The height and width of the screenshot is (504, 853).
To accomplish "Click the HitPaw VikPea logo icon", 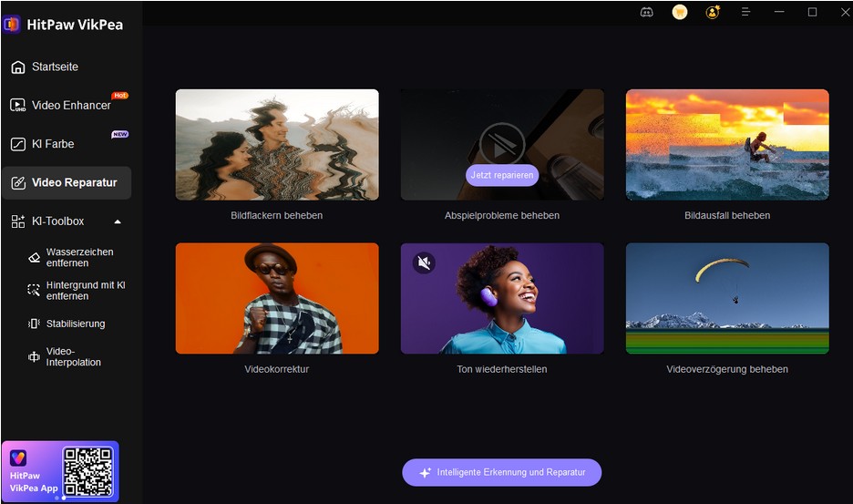I will (13, 25).
